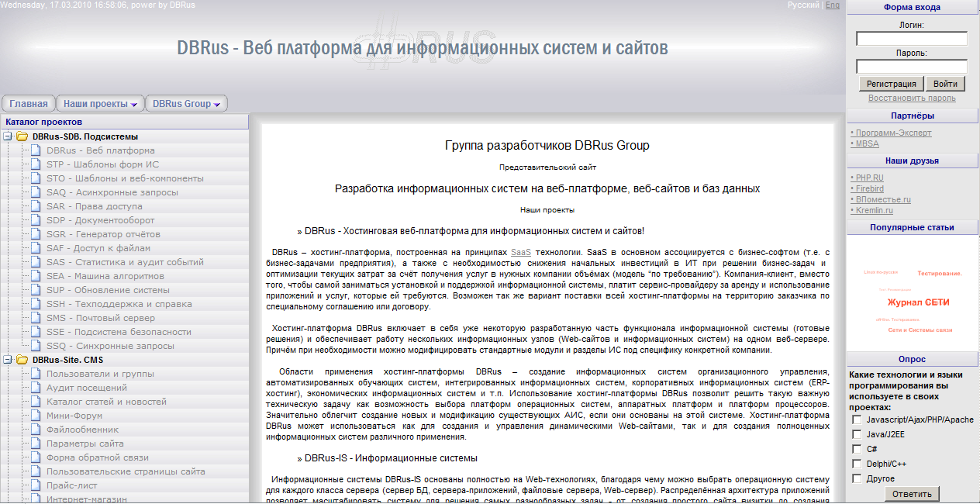This screenshot has width=980, height=504.
Task: Open the Наши проекты dropdown menu
Action: point(99,103)
